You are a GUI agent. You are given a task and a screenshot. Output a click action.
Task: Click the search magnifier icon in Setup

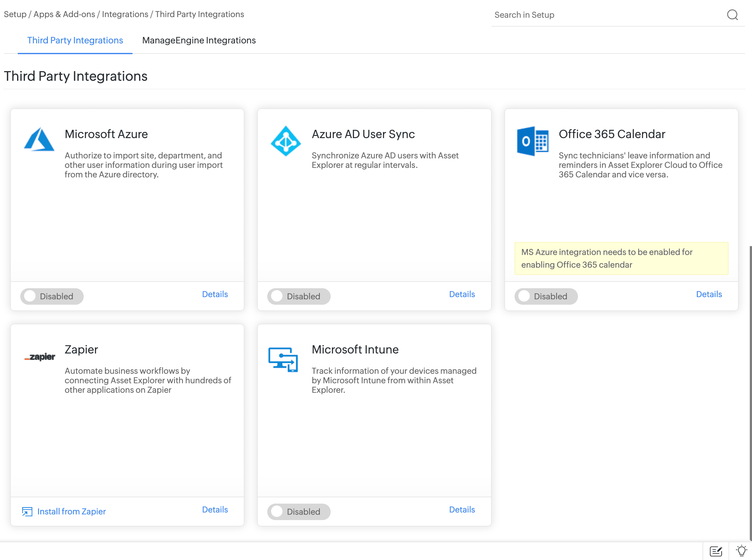click(x=732, y=15)
